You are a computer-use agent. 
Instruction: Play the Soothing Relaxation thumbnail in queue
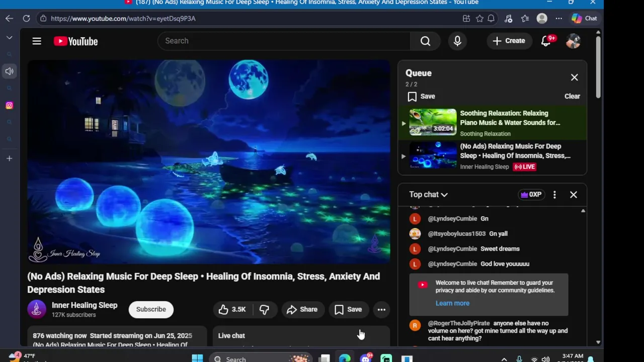(433, 122)
